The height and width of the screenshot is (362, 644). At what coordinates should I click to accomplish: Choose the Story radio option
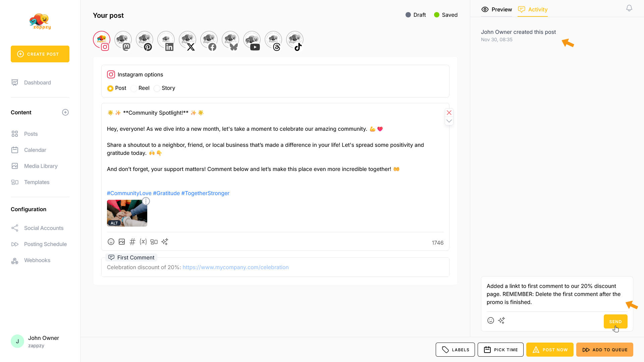pos(157,88)
